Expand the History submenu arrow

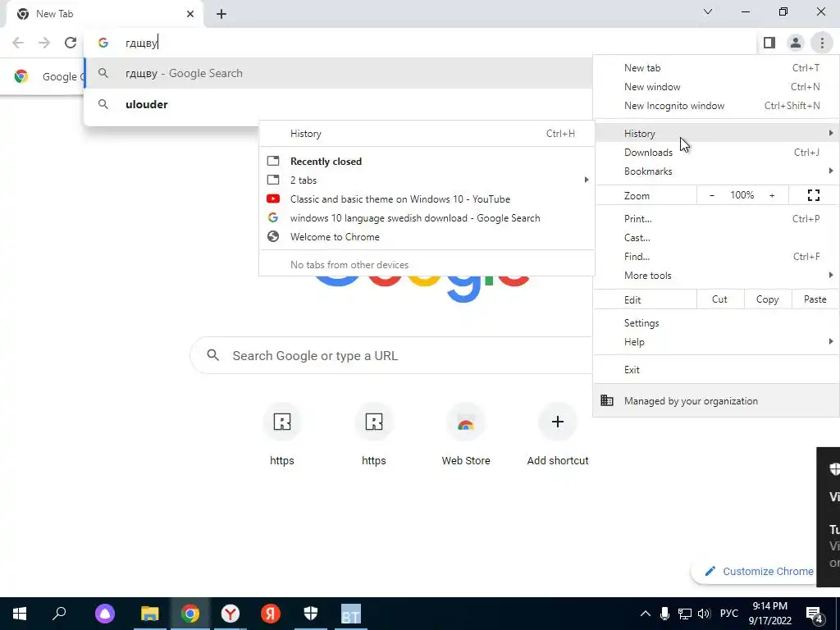(x=830, y=133)
